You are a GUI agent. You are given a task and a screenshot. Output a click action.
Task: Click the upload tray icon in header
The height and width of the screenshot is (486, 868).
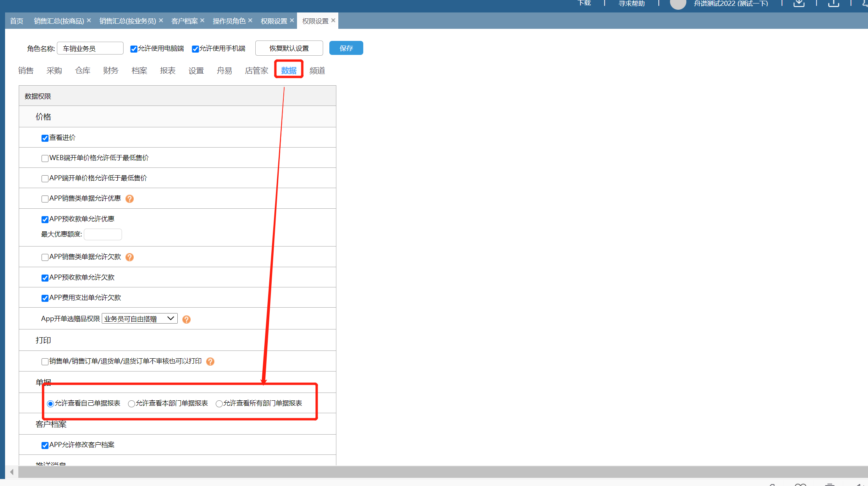(834, 4)
